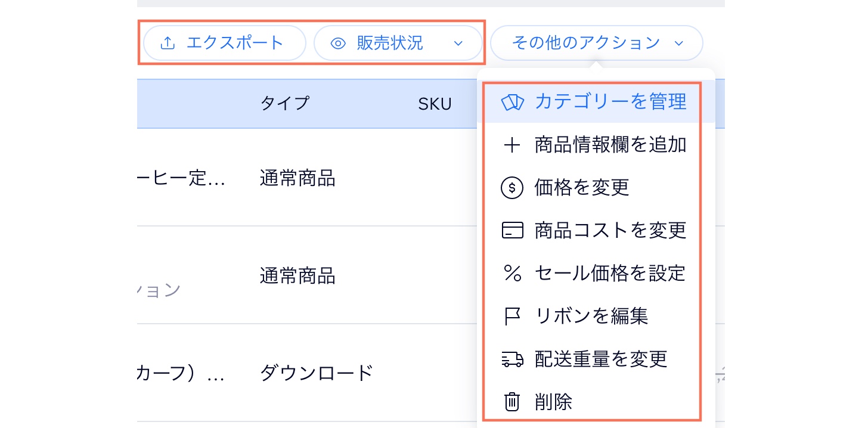Click the card icon for 商品コストを変更
Viewport: 868px width, 428px height.
512,230
